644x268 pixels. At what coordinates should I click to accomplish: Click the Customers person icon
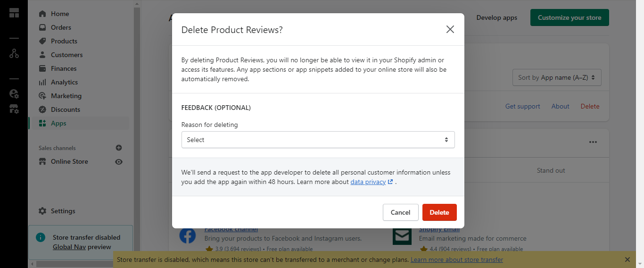tap(42, 55)
